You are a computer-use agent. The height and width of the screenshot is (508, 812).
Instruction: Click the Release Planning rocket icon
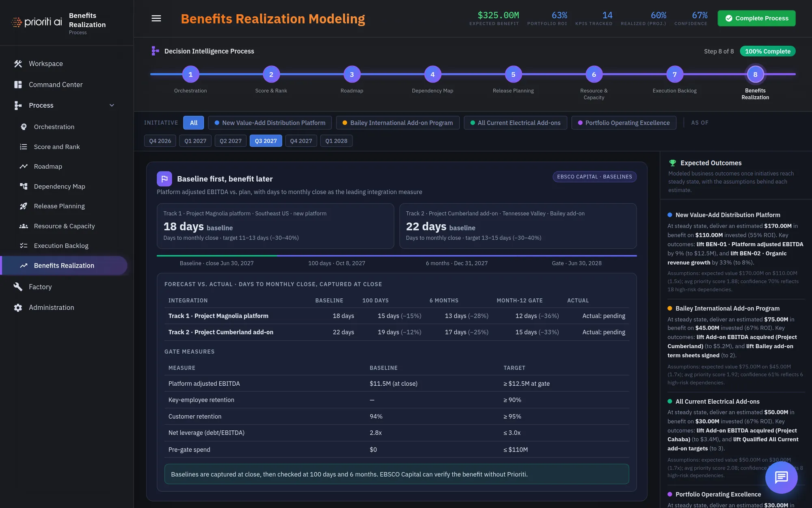pyautogui.click(x=24, y=206)
